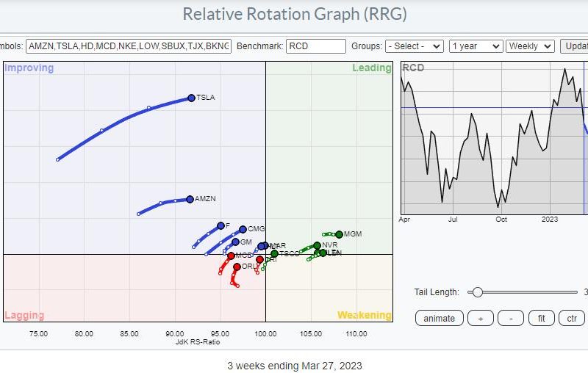This screenshot has width=588, height=373.
Task: Click the Improving quadrant label
Action: 29,68
